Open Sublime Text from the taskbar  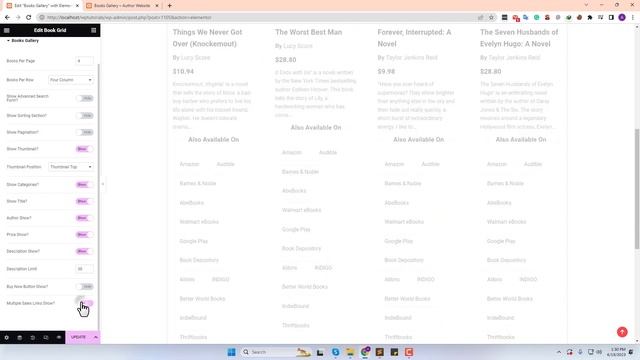[380, 352]
